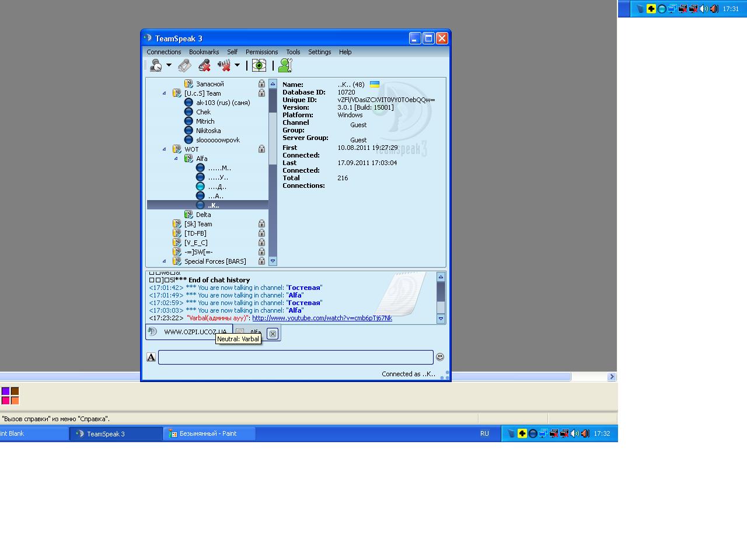Open the Help menu
The image size is (747, 560).
[345, 52]
